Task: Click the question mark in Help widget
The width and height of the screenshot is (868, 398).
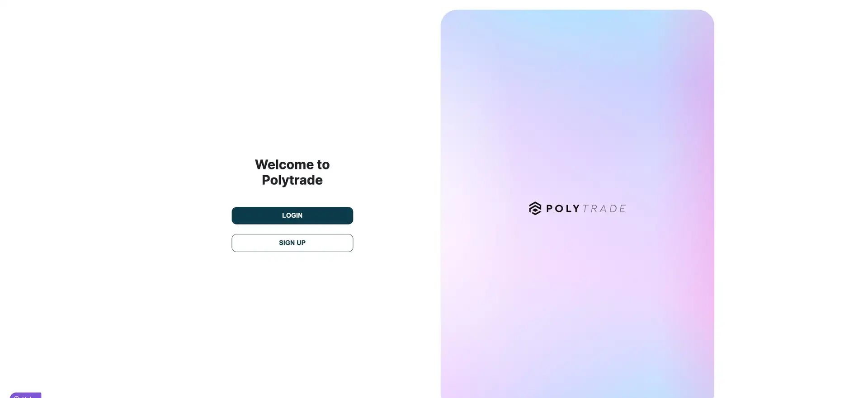Action: coord(16,397)
